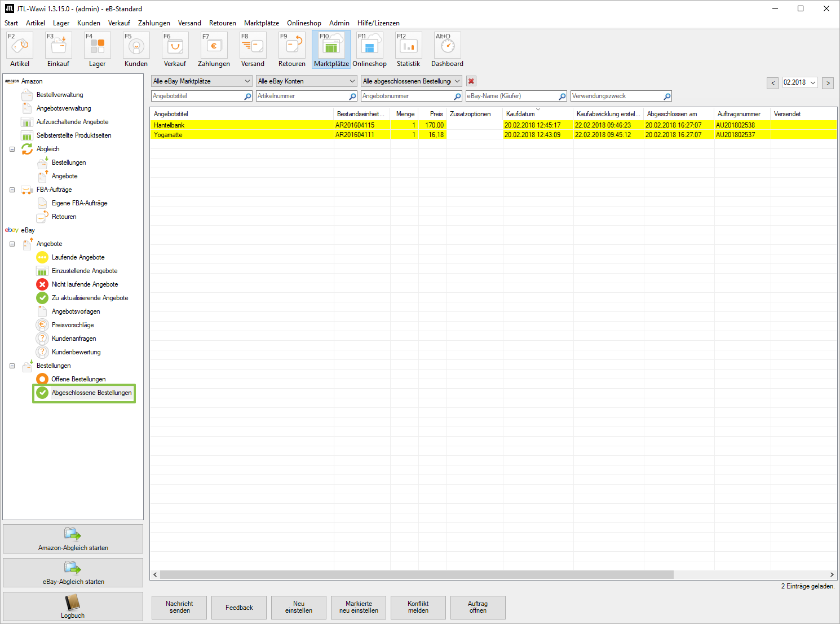Screen dimensions: 840x624
Task: Open the Onlineshop menu
Action: pos(304,23)
